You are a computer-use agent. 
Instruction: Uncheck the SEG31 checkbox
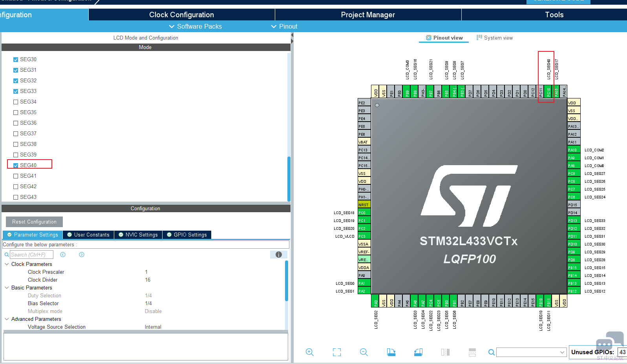point(16,70)
